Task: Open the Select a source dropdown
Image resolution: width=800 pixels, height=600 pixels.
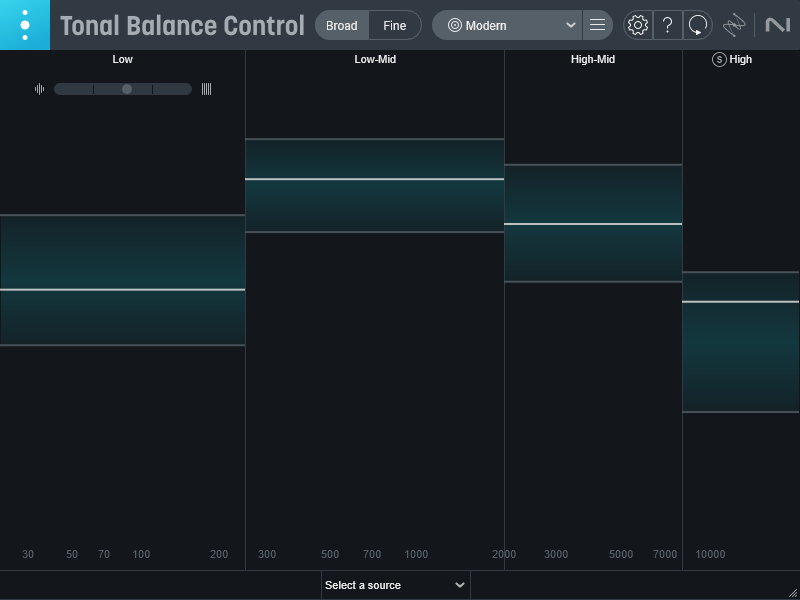Action: (395, 585)
